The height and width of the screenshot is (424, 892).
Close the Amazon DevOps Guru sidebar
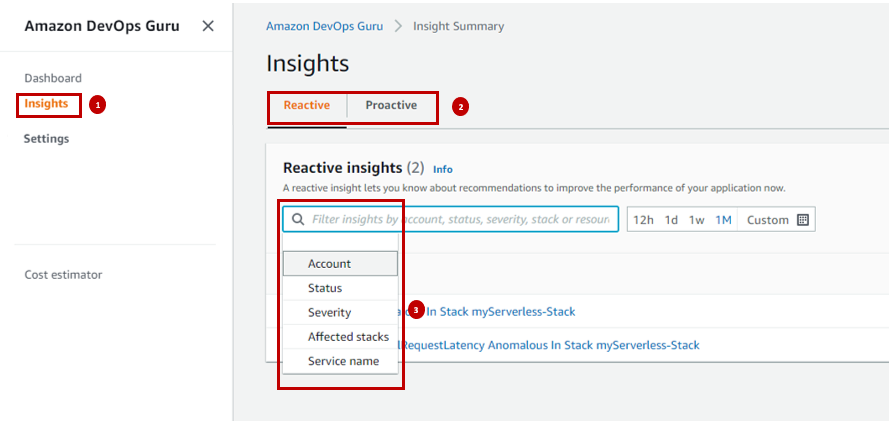pyautogui.click(x=208, y=26)
